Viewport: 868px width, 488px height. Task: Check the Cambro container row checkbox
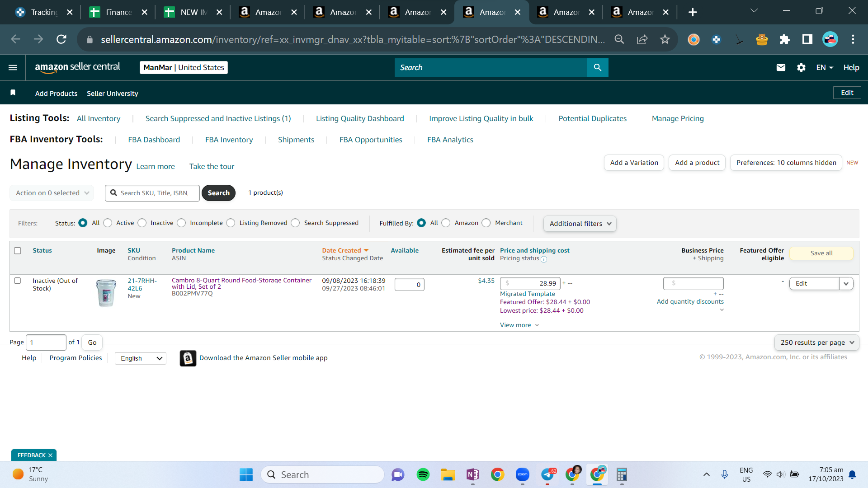(x=18, y=281)
